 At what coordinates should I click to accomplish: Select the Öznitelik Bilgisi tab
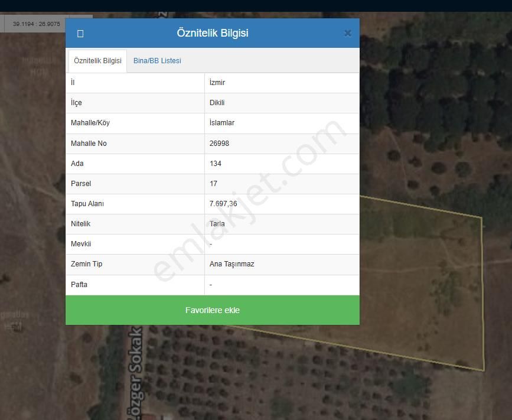click(x=97, y=61)
